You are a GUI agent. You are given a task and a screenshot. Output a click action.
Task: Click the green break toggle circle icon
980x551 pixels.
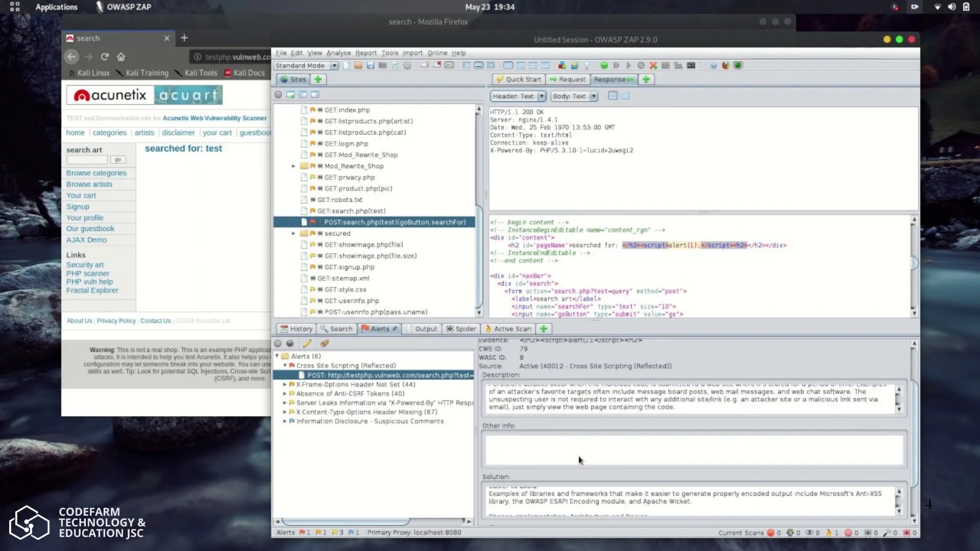click(604, 65)
